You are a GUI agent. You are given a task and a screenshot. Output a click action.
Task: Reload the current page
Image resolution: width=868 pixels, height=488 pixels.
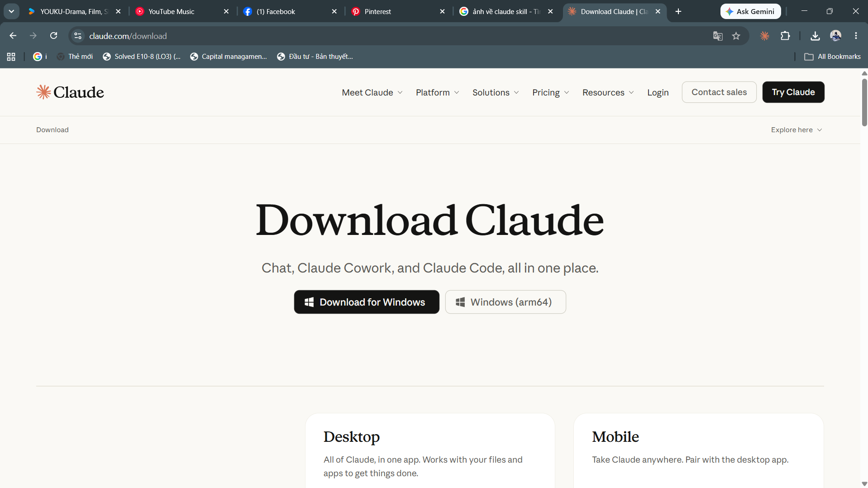pyautogui.click(x=53, y=36)
